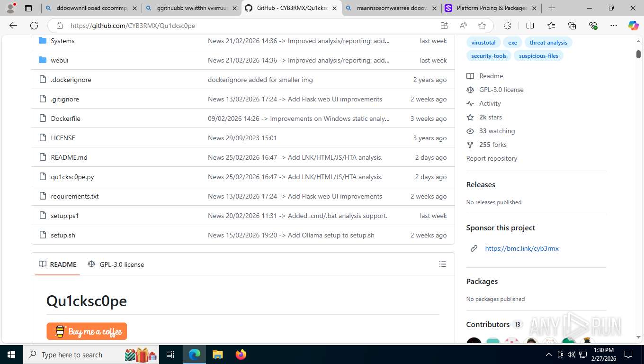The image size is (644, 364).
Task: Open notification center icon
Action: [628, 355]
